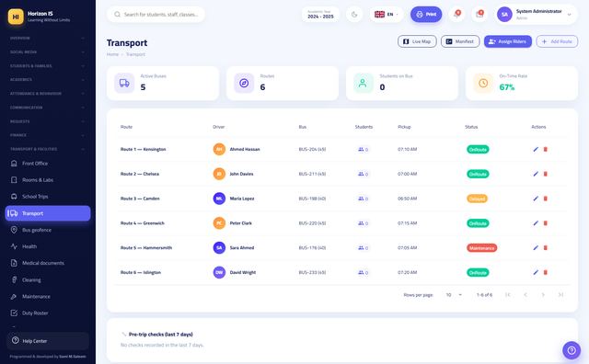The width and height of the screenshot is (589, 364).
Task: Click the On-Time Rate clock icon
Action: tap(483, 83)
